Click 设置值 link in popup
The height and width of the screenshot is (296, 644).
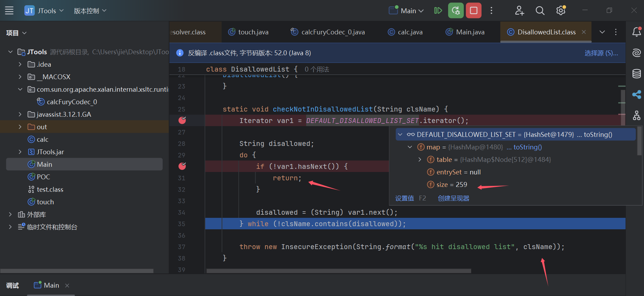point(404,198)
